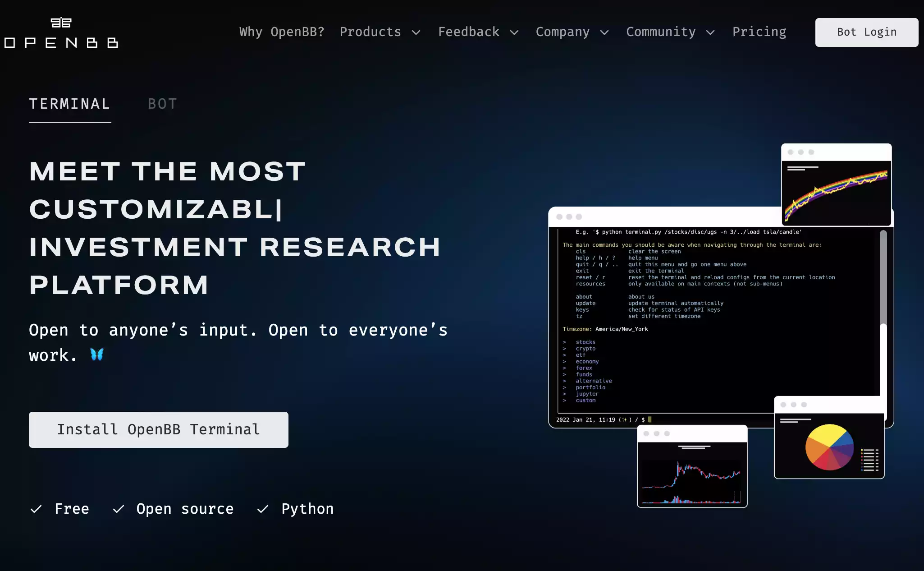Viewport: 924px width, 571px height.
Task: Click the OpenBB logo
Action: pos(61,33)
